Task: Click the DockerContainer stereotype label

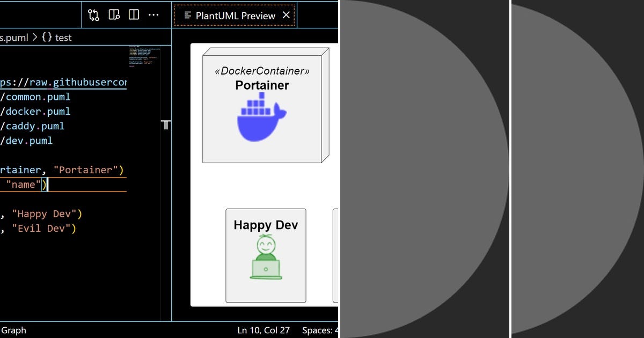Action: (262, 71)
